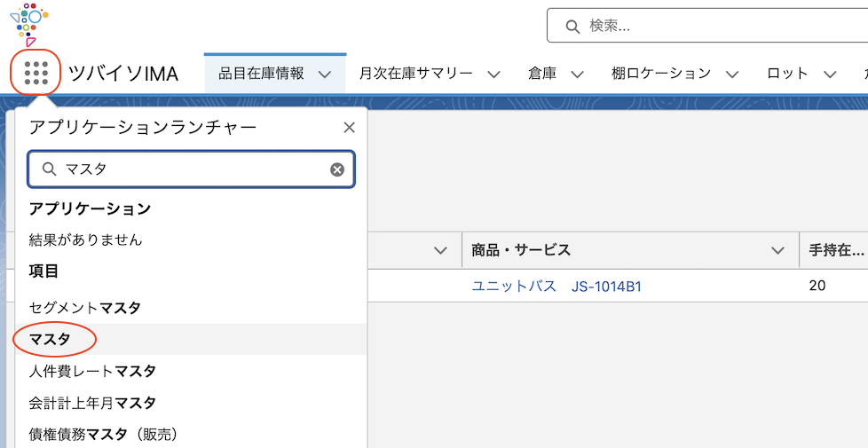868x448 pixels.
Task: Open column menu chevron left of 商品・サービス
Action: tap(440, 250)
